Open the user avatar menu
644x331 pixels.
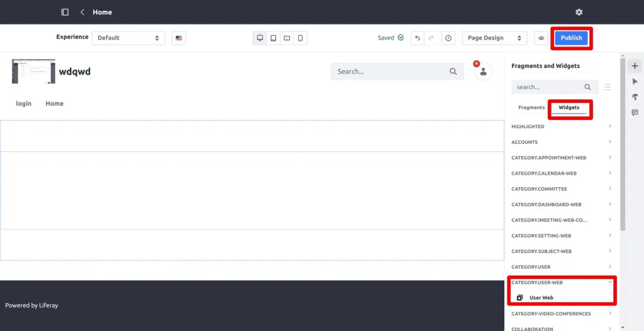(484, 72)
